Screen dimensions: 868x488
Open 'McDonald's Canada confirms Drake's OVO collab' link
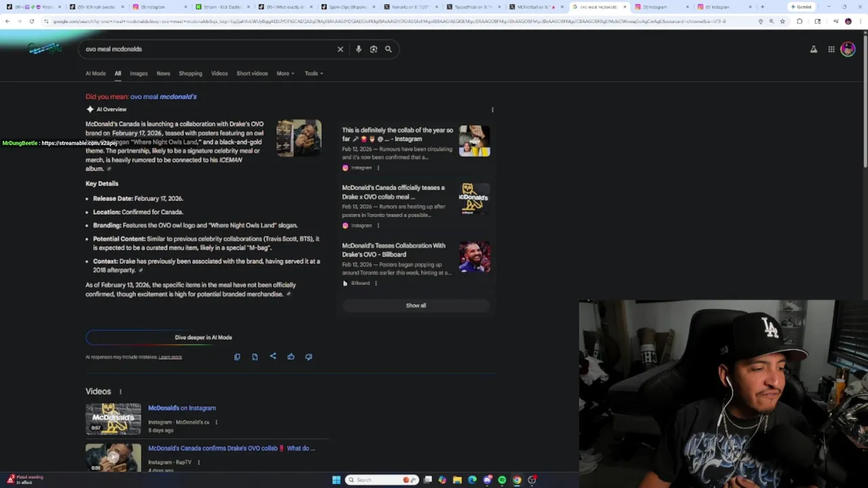point(231,448)
